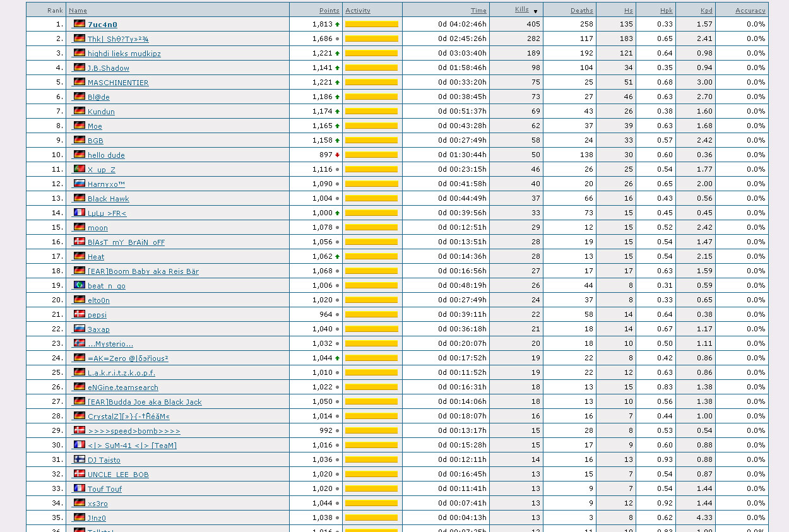789x532 pixels.
Task: Sort players by the Name column header
Action: [x=78, y=11]
